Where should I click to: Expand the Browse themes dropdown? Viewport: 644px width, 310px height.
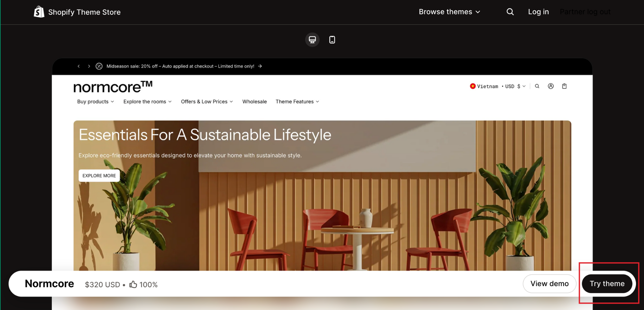click(449, 12)
